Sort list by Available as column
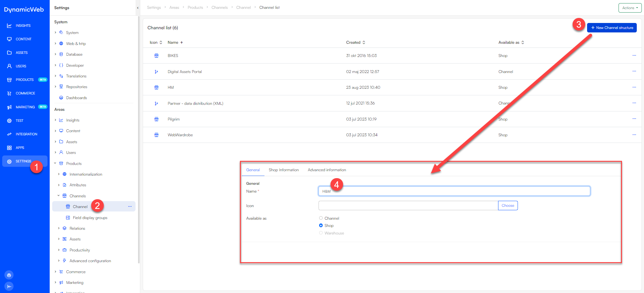The height and width of the screenshot is (293, 644). coord(511,42)
